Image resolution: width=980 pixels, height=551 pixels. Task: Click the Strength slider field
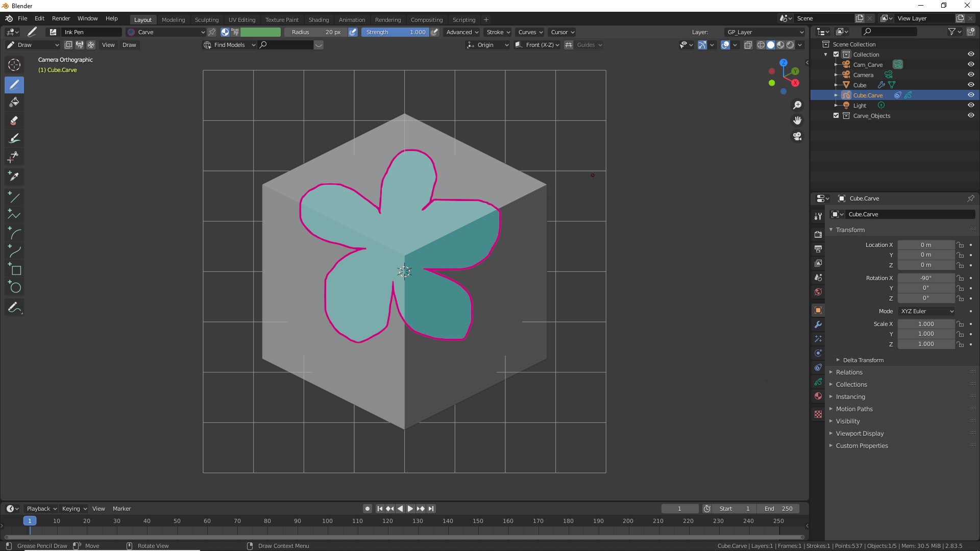pos(395,32)
